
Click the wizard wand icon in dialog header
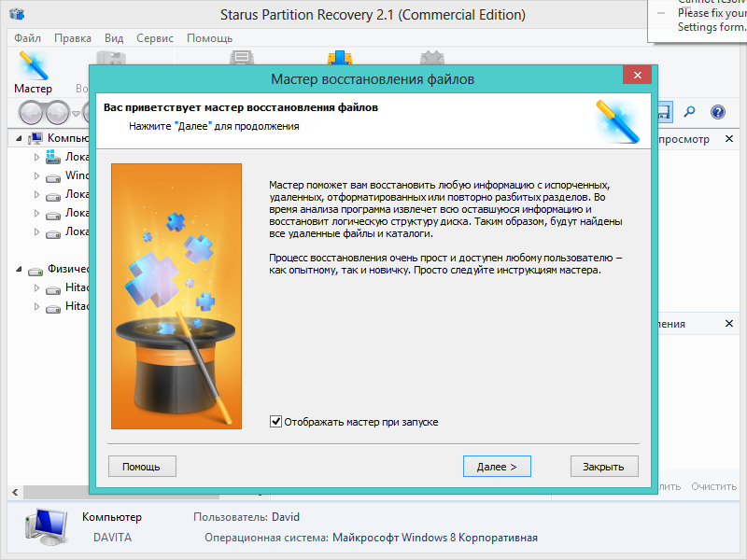tap(617, 121)
